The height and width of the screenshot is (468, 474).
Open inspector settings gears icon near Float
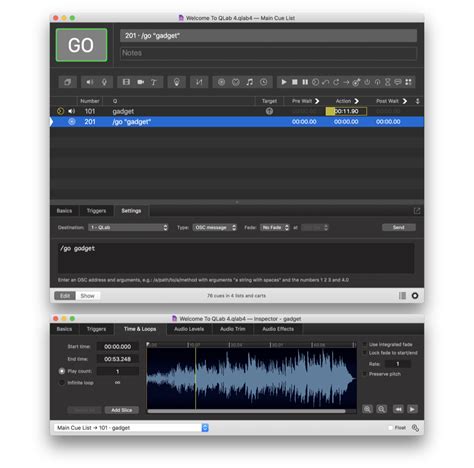[x=415, y=428]
